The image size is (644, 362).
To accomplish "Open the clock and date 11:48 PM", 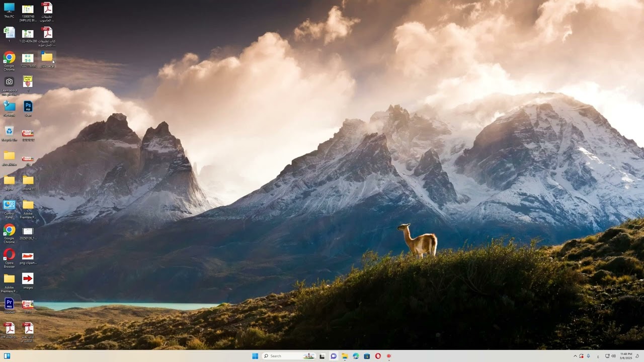I will click(x=626, y=356).
